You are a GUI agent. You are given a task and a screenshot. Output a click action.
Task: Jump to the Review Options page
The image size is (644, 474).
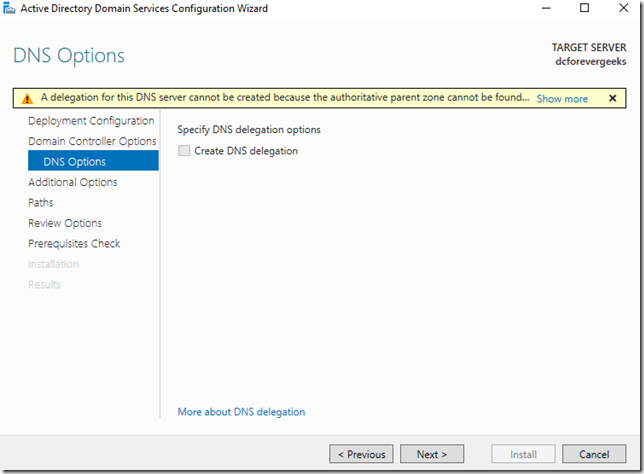pyautogui.click(x=65, y=223)
